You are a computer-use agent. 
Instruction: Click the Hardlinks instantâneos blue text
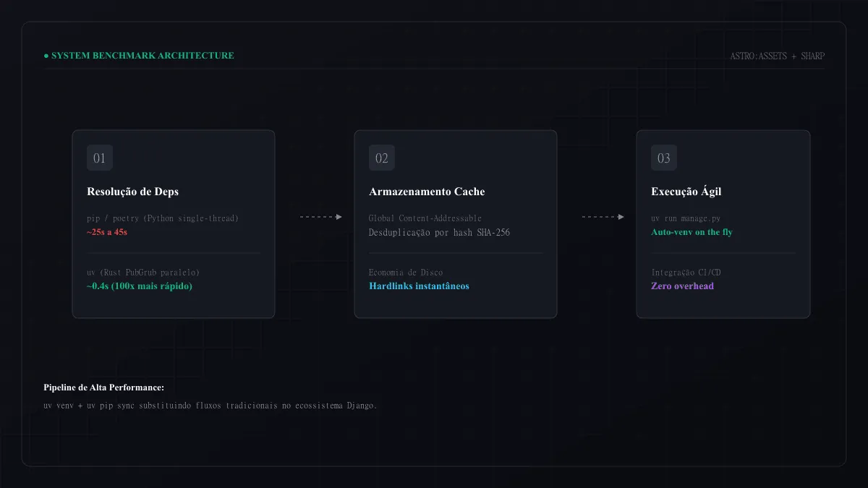(419, 286)
